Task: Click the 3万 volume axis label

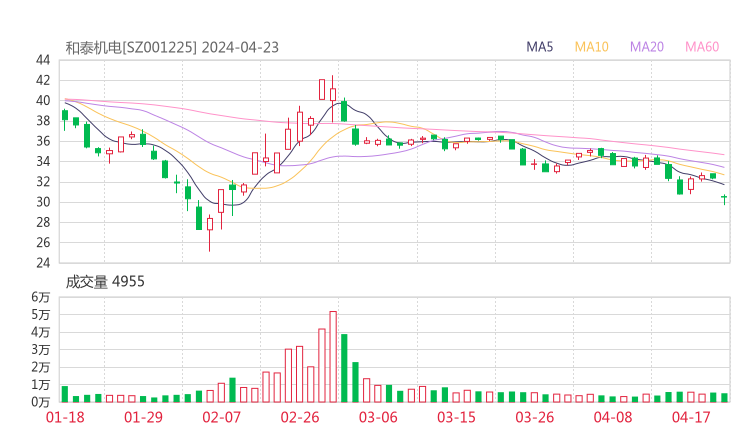Action: (x=41, y=350)
